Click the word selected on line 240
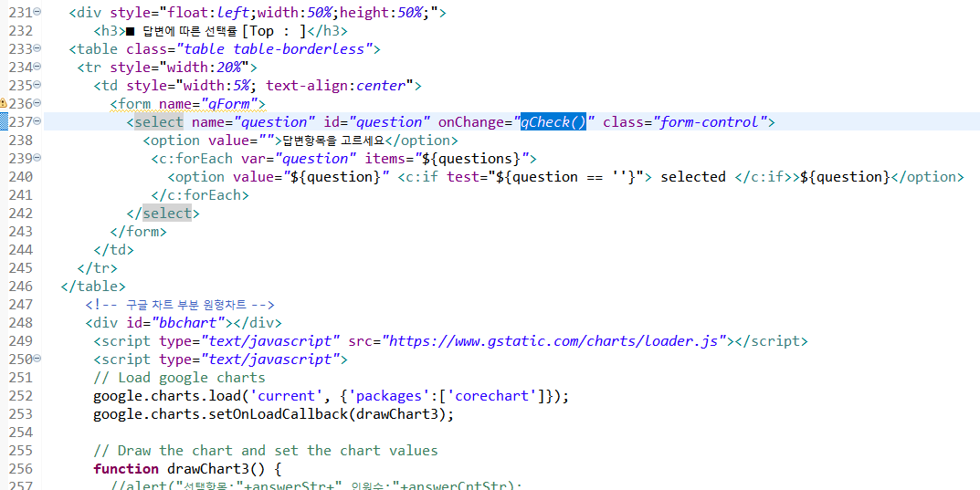Viewport: 980px width, 490px height. (693, 177)
